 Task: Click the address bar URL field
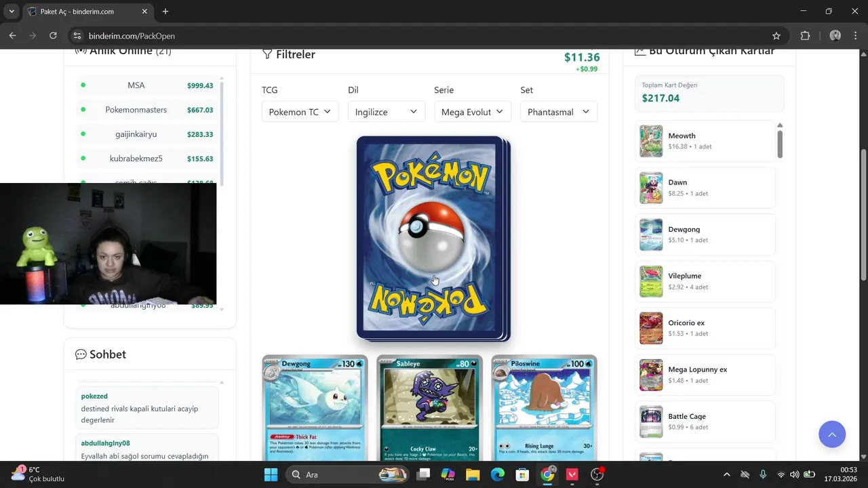point(427,36)
